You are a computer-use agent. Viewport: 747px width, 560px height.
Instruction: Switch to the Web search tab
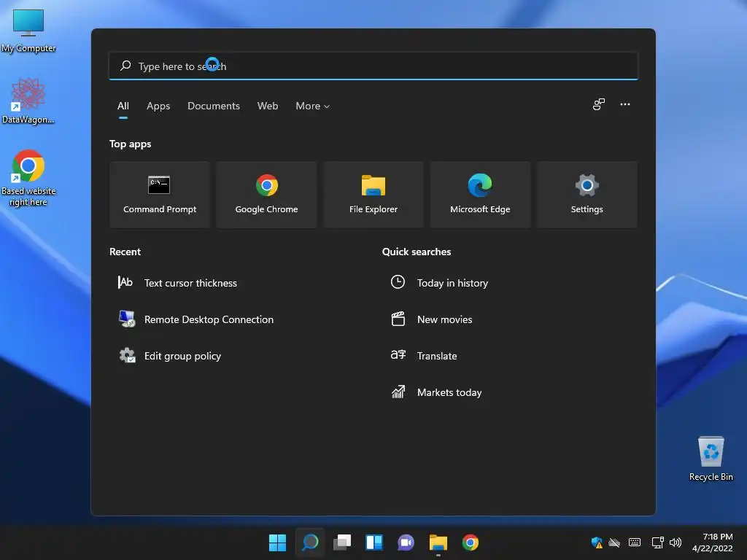tap(267, 106)
